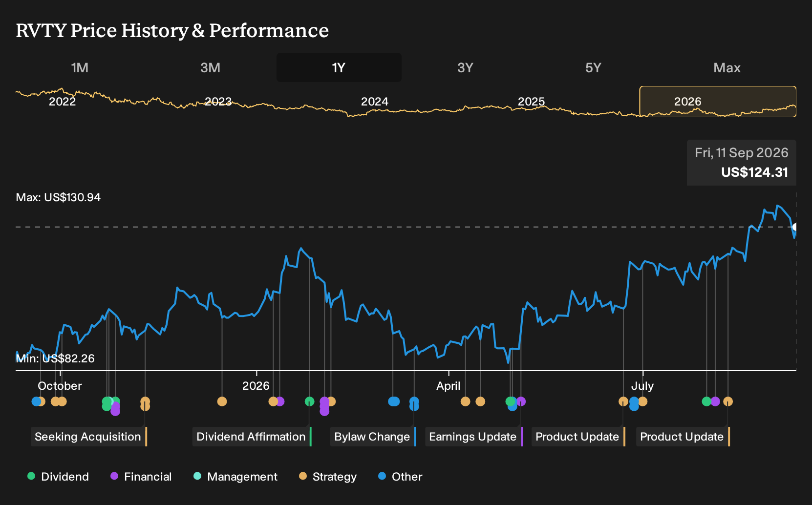This screenshot has width=812, height=505.
Task: Open the Seeking Acquisition event label
Action: click(x=88, y=437)
